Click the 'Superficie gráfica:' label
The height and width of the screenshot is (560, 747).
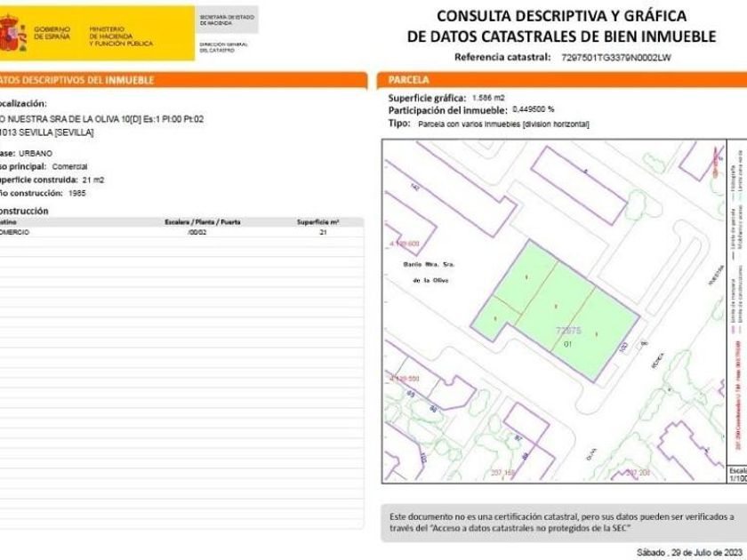point(427,98)
